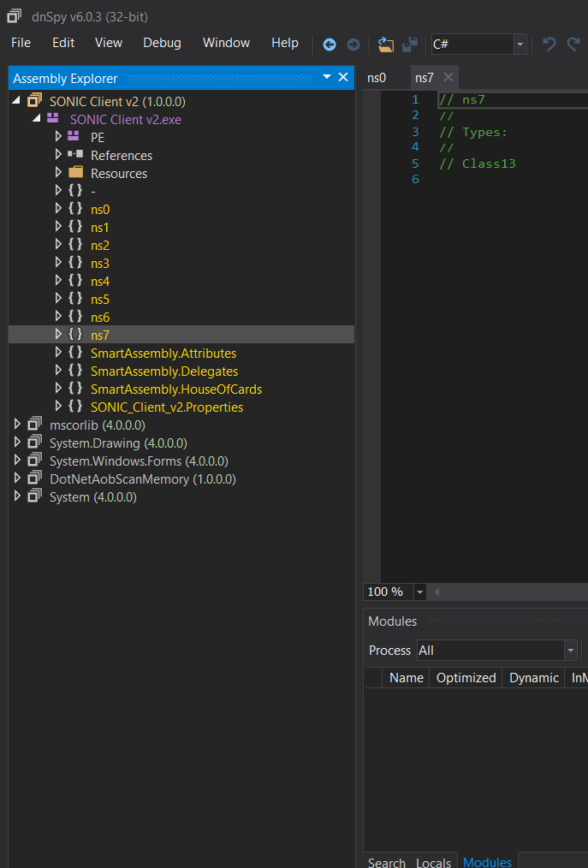
Task: Sort modules by the Name column header
Action: coord(407,678)
